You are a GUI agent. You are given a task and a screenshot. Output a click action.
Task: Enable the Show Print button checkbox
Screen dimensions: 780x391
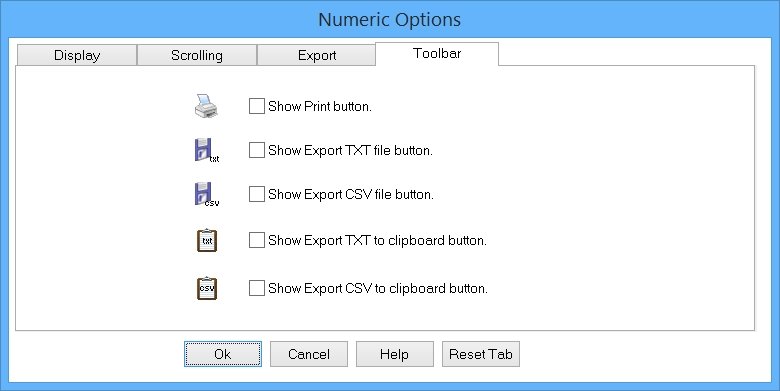(x=257, y=106)
